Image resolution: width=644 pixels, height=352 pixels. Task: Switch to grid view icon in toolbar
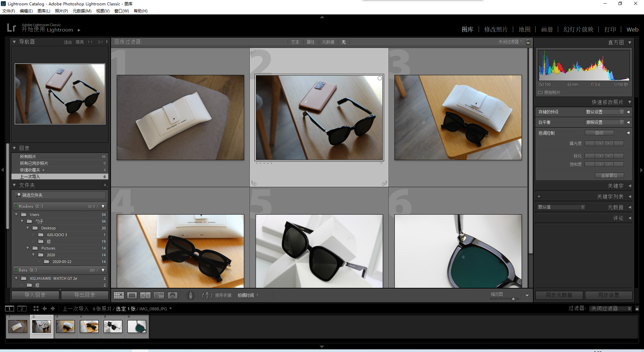click(x=119, y=295)
